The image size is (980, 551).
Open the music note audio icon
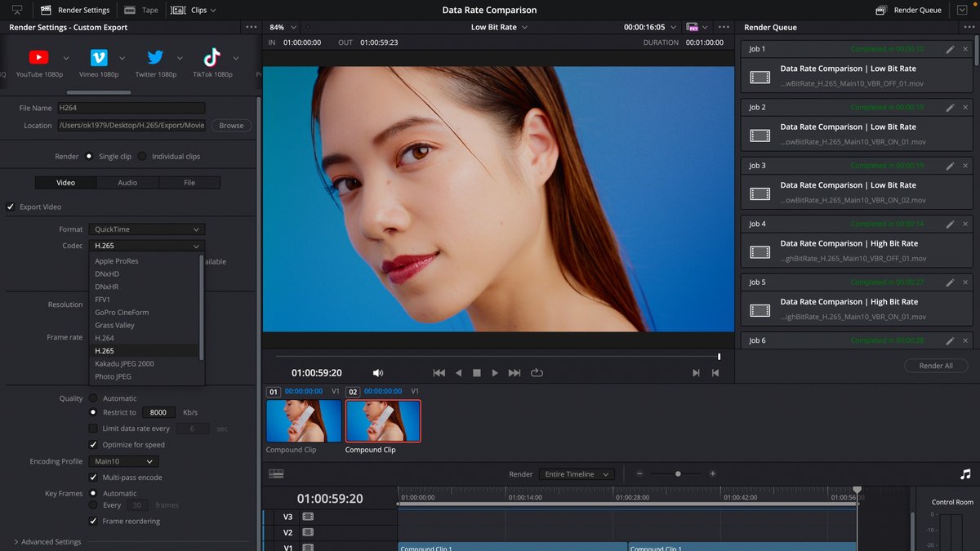click(x=965, y=473)
